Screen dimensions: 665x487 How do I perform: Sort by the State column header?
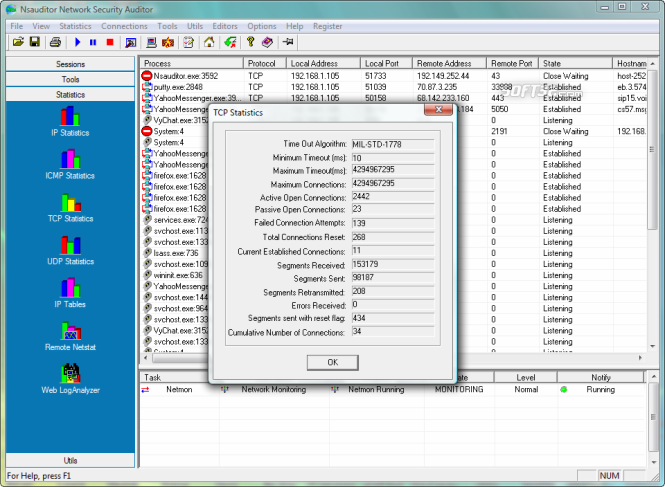click(576, 63)
